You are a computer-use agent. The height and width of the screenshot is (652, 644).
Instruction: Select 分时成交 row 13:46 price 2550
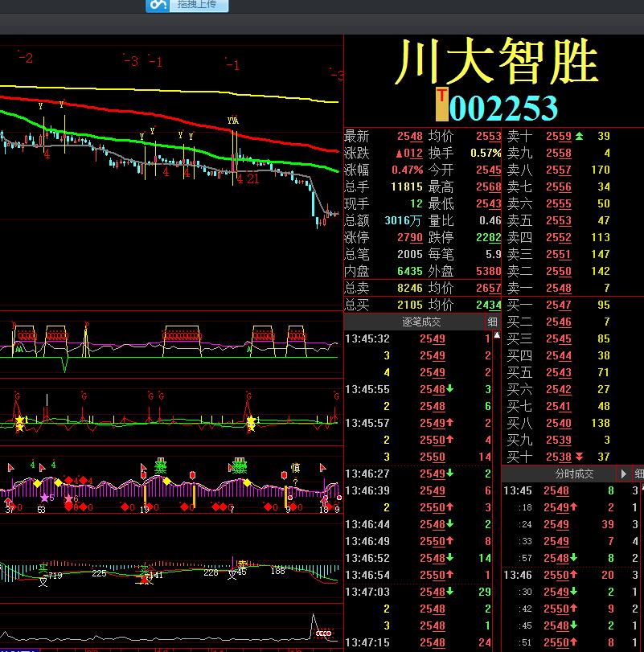pos(570,575)
